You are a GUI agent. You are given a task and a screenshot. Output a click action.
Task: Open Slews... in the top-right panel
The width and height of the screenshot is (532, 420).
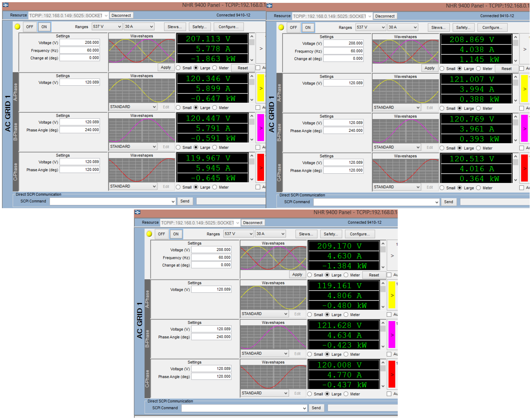[x=438, y=28]
